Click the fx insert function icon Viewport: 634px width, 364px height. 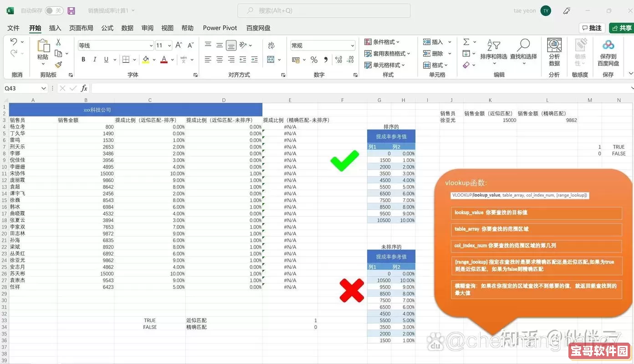pyautogui.click(x=84, y=88)
